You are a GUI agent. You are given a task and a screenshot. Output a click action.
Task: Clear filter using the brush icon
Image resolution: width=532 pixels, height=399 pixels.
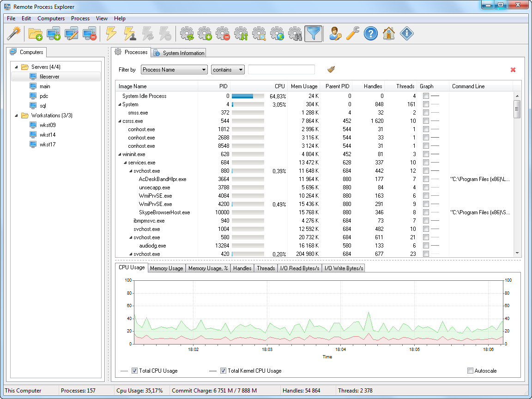(x=331, y=69)
